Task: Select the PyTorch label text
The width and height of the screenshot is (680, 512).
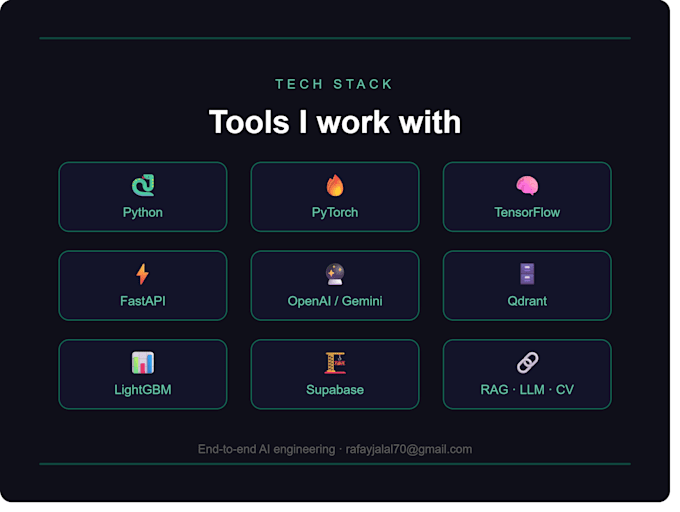Action: [335, 212]
